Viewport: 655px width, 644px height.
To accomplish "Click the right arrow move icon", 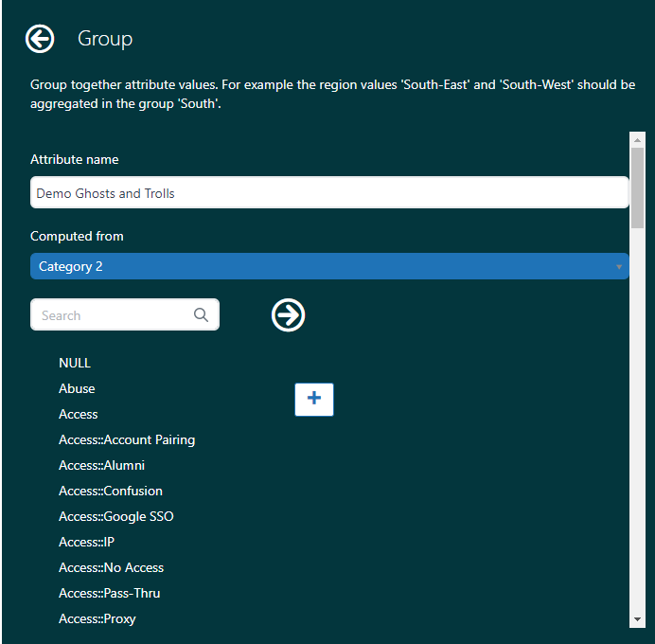I will [x=288, y=315].
